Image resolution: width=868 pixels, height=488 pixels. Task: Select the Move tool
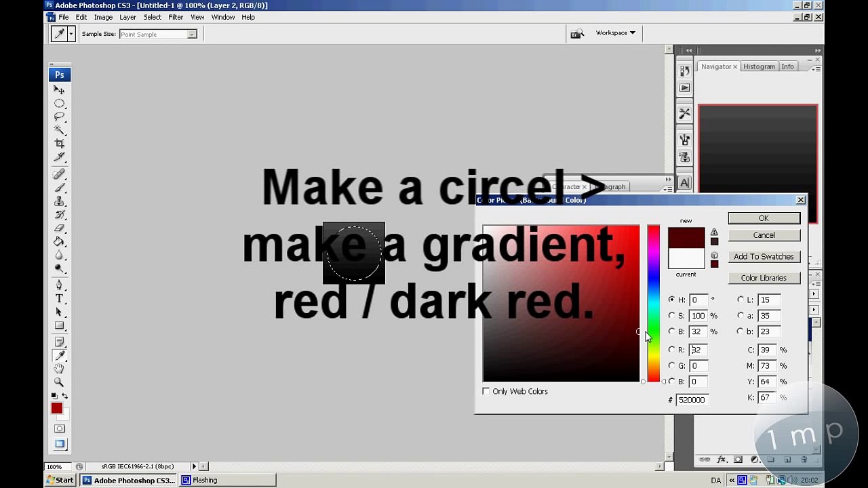60,90
